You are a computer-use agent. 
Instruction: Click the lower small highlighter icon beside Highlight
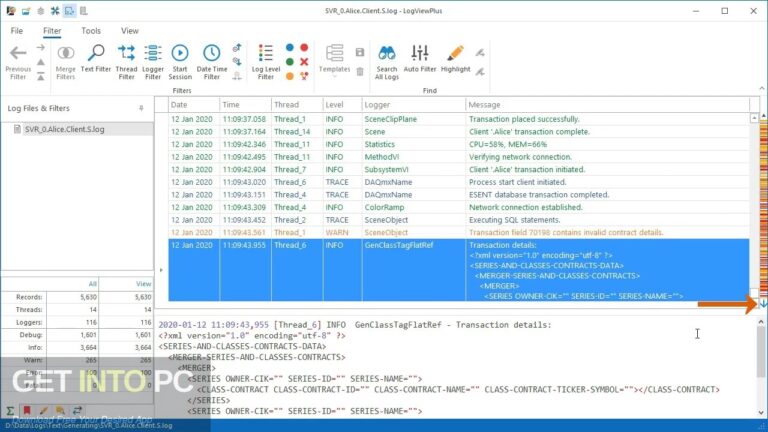(480, 72)
